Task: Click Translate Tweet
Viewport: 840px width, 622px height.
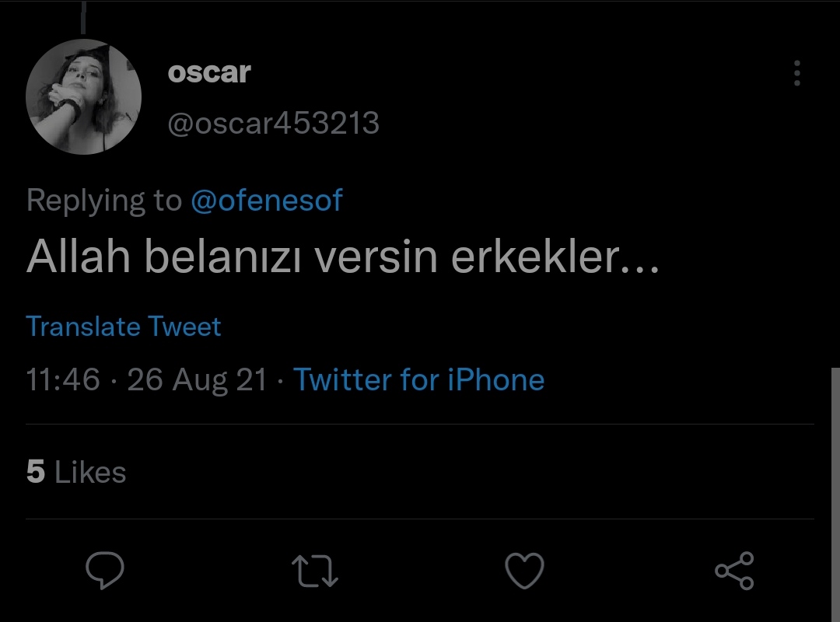Action: 124,326
